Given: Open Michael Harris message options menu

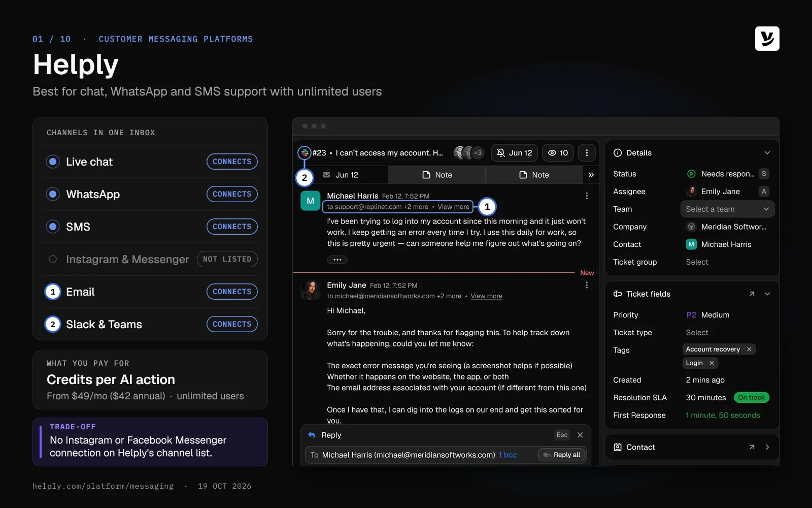Looking at the screenshot, I should click(587, 196).
